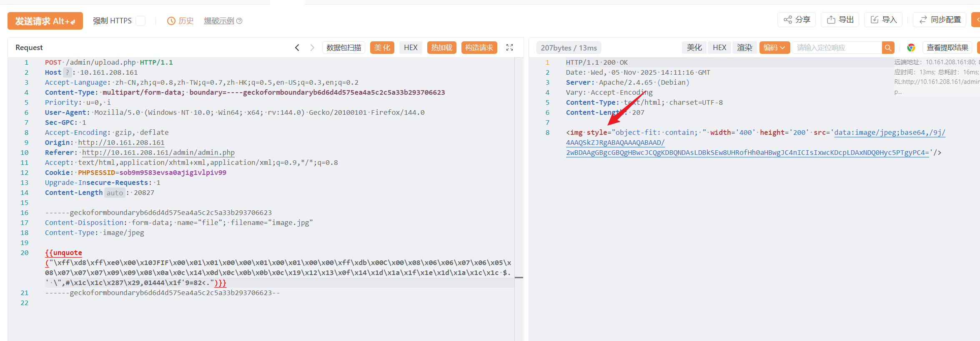The image size is (980, 341).
Task: Click the fullscreen expand icon in Request panel
Action: point(509,48)
